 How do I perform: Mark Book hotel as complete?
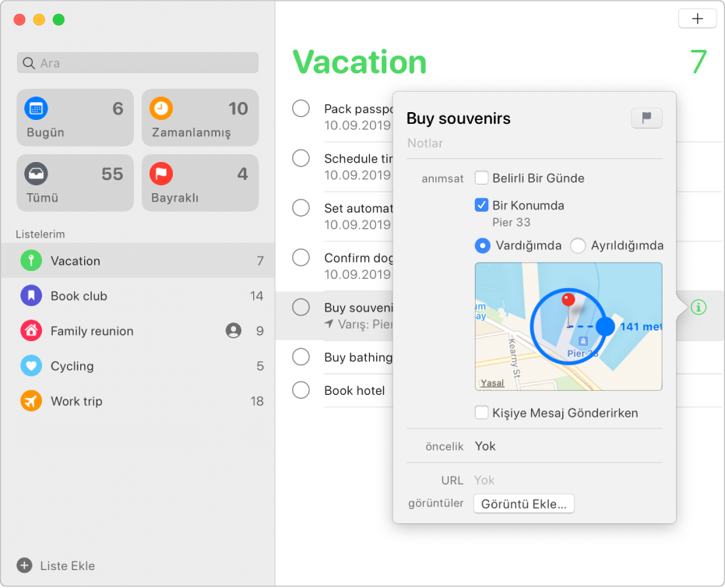(301, 390)
